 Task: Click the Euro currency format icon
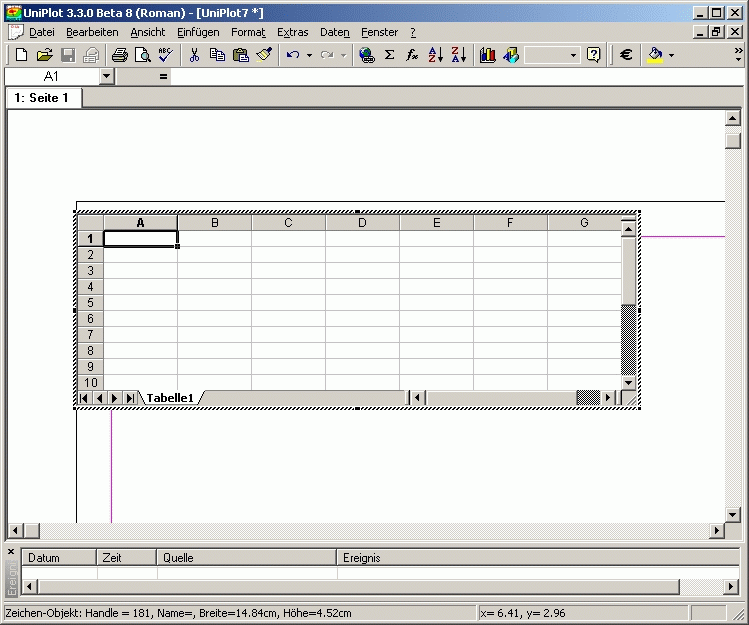626,55
